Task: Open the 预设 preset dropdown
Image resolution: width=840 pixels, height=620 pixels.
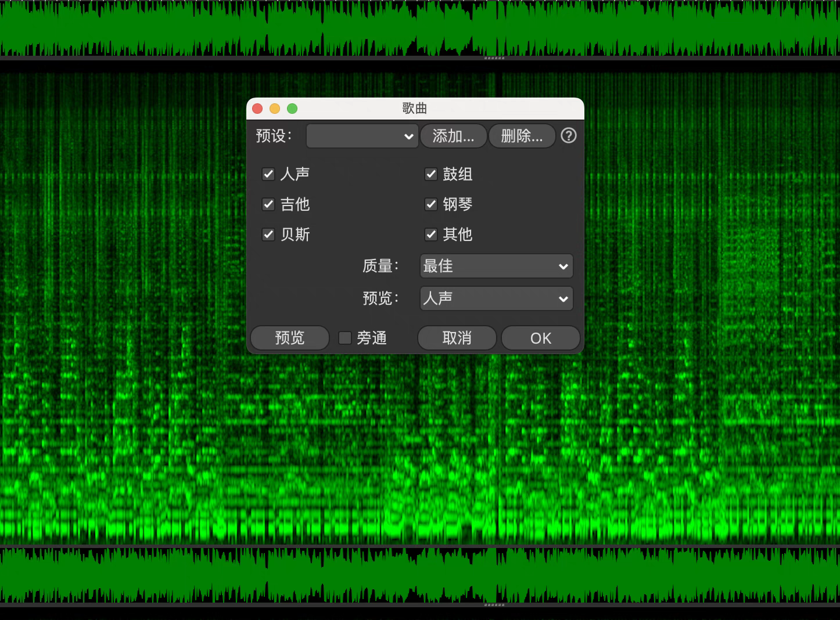Action: pos(362,136)
